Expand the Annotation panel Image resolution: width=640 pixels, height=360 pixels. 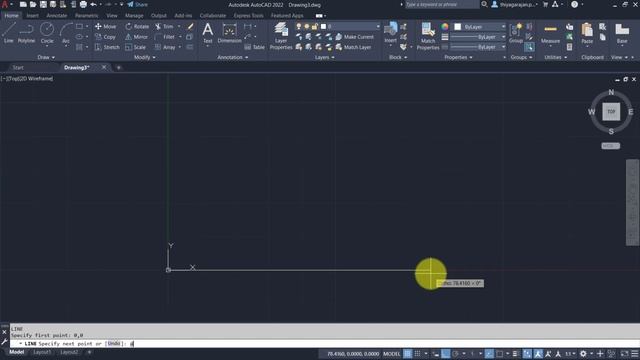[232, 58]
